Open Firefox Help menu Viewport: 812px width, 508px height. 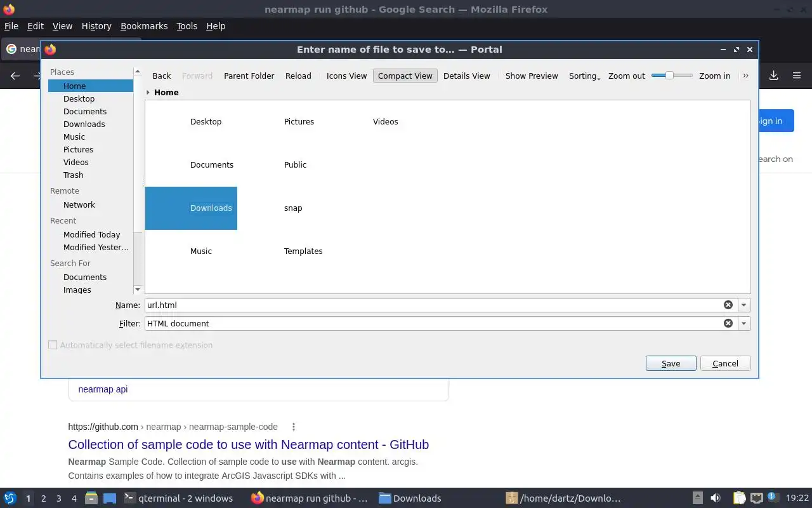click(x=216, y=26)
